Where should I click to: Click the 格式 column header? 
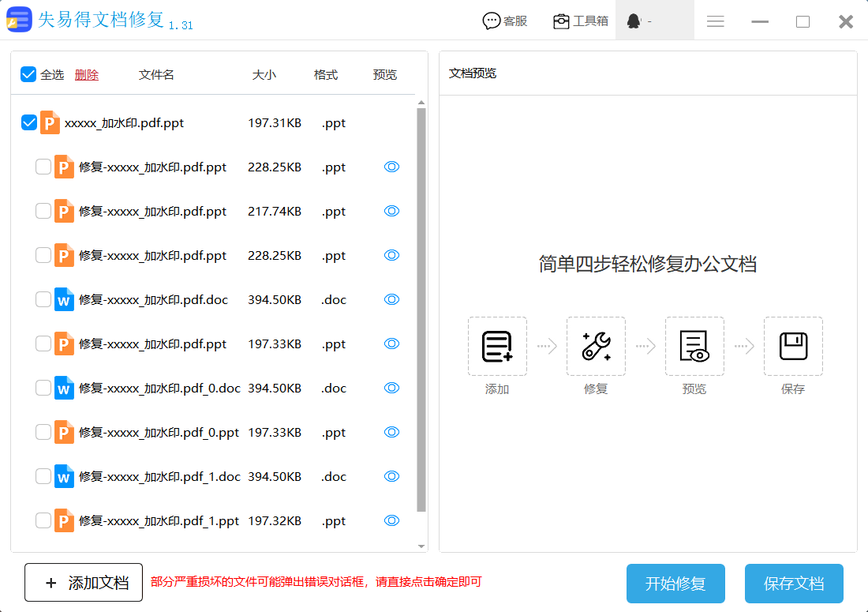pos(325,75)
